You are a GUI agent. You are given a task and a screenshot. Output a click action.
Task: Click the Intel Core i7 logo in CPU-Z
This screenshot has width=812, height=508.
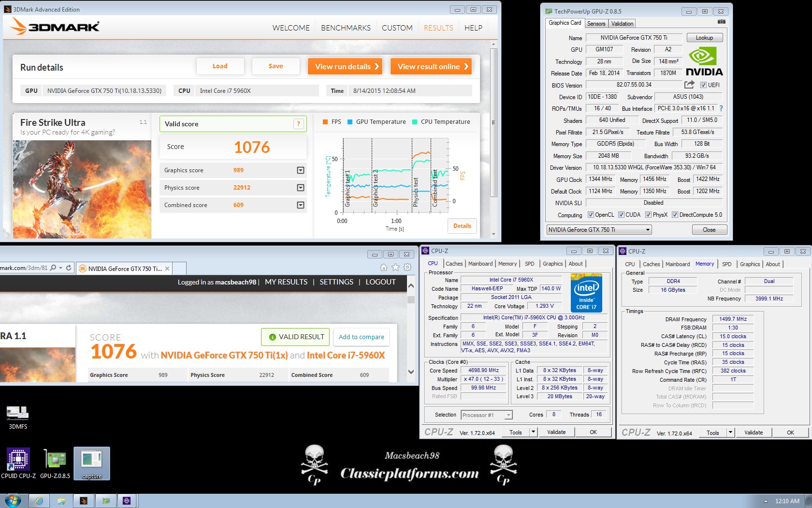coord(586,293)
